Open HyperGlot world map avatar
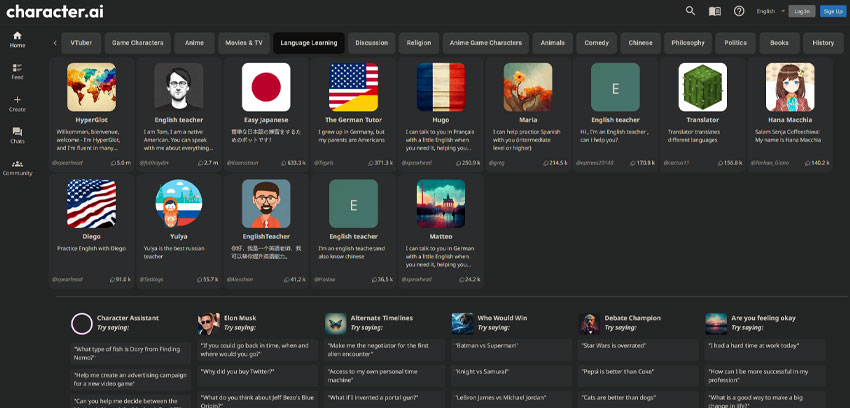Viewport: 850px width, 408px height. (x=91, y=87)
